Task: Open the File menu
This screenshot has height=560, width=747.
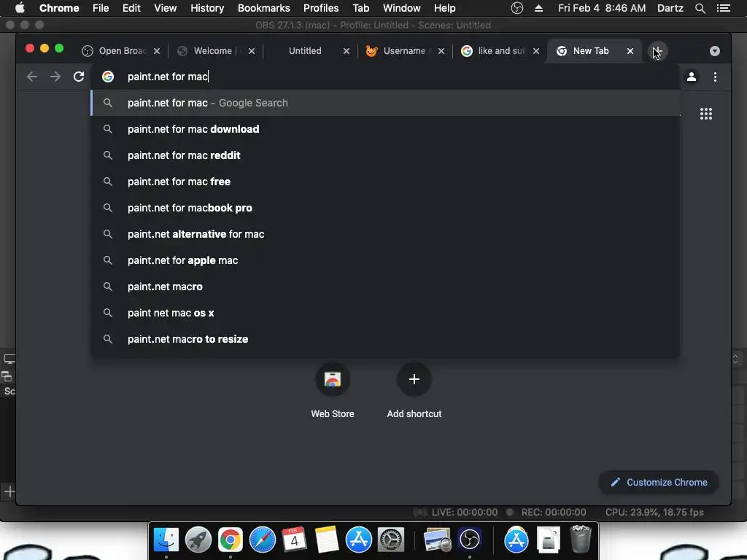Action: 101,8
